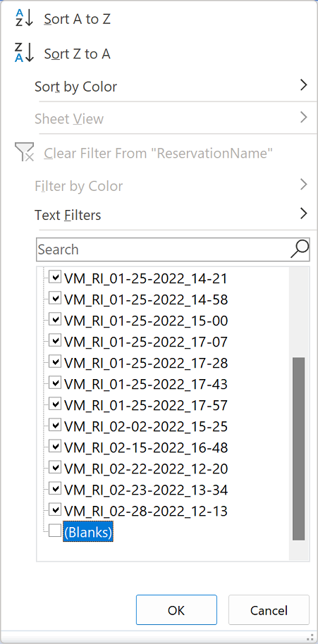This screenshot has height=644, width=318.
Task: Uncheck VM_RI_01-25-2022_14-21 checkbox
Action: pos(54,277)
